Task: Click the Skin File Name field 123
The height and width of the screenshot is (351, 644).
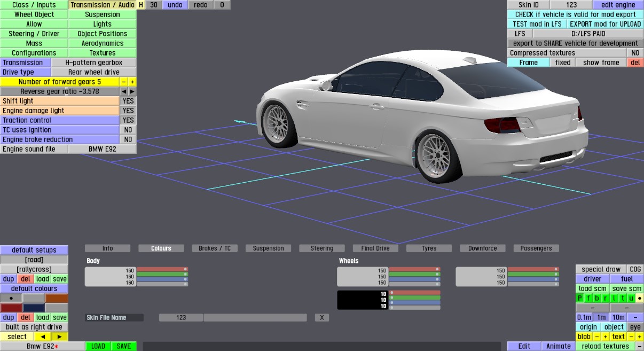Action: (x=181, y=317)
